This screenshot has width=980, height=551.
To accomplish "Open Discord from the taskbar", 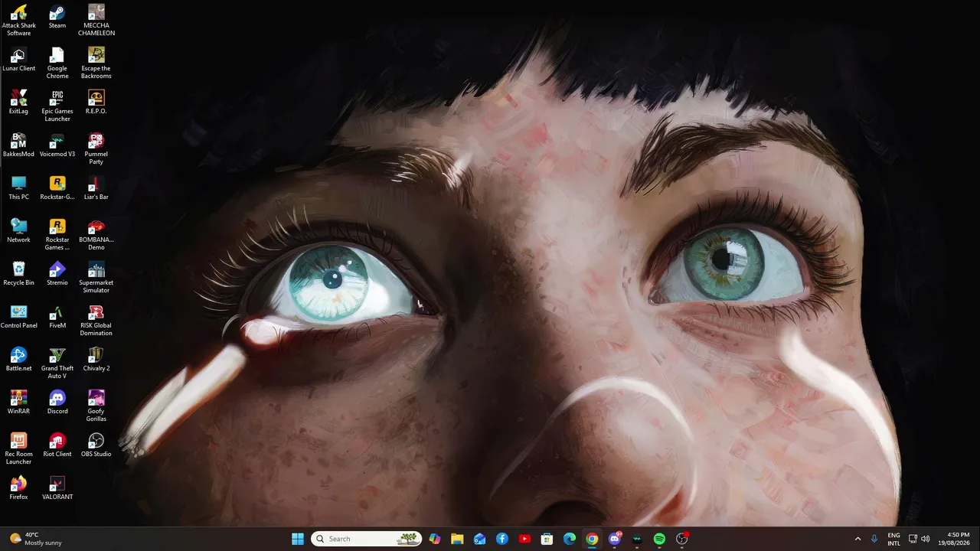I will coord(614,539).
